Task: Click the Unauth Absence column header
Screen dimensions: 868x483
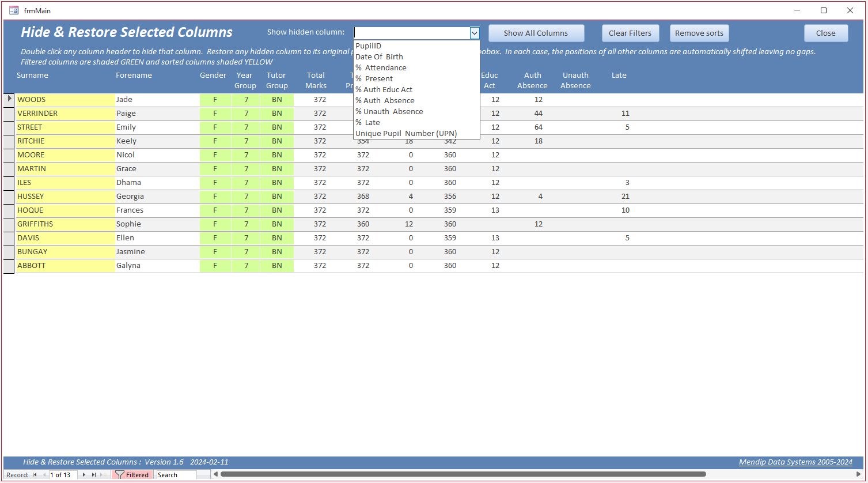Action: 575,81
